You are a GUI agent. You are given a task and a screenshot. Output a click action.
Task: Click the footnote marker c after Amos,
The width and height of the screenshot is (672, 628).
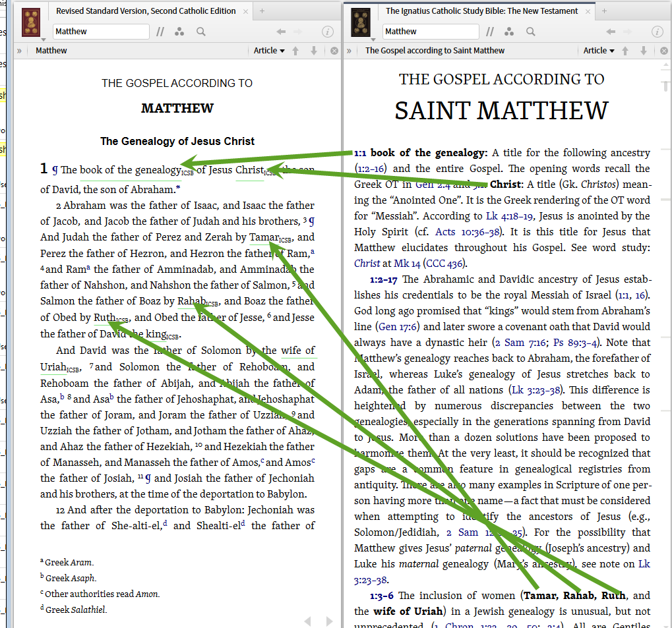click(262, 461)
